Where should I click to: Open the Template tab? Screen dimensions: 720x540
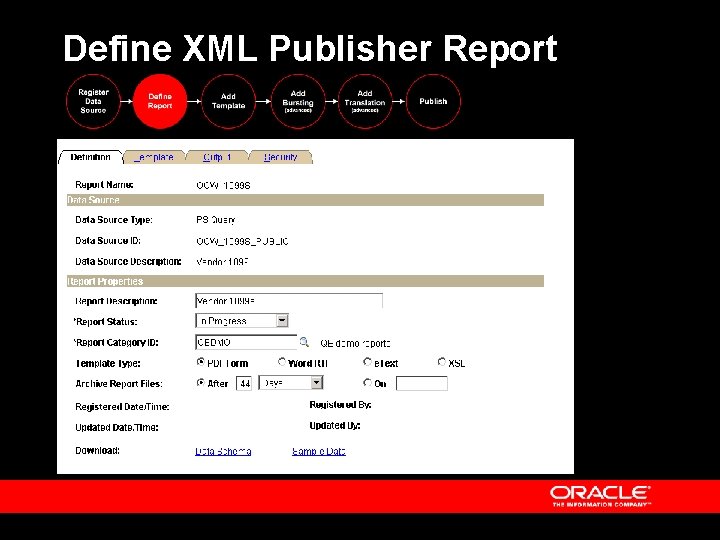click(x=154, y=157)
